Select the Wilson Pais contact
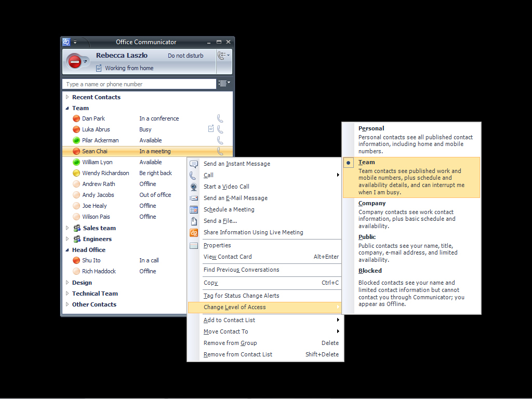The height and width of the screenshot is (399, 532). click(x=124, y=217)
